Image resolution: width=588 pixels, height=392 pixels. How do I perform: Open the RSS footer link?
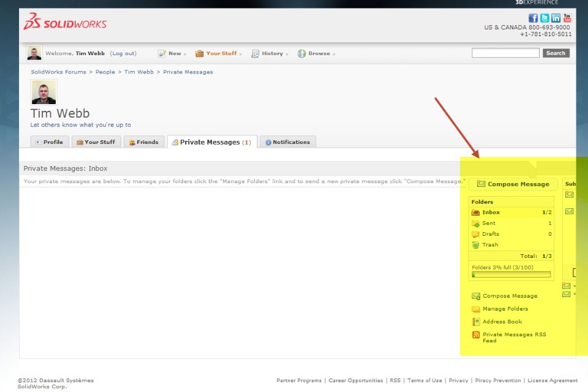pyautogui.click(x=395, y=380)
